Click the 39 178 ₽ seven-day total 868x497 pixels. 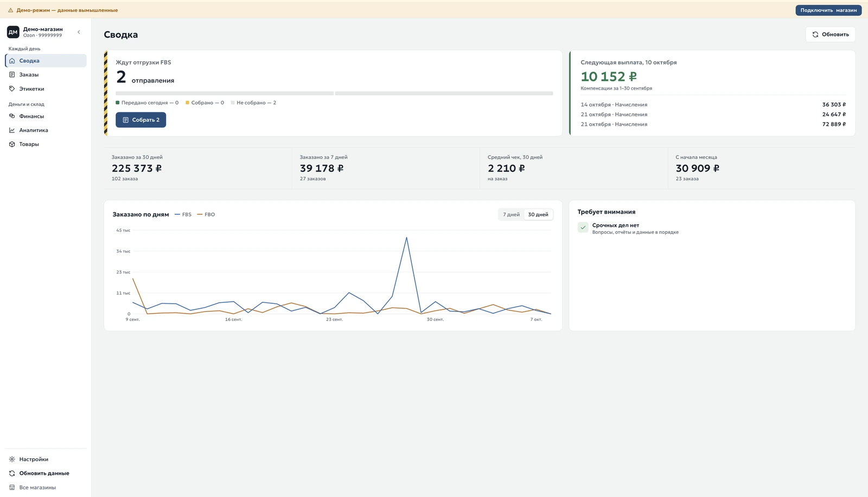click(x=322, y=168)
